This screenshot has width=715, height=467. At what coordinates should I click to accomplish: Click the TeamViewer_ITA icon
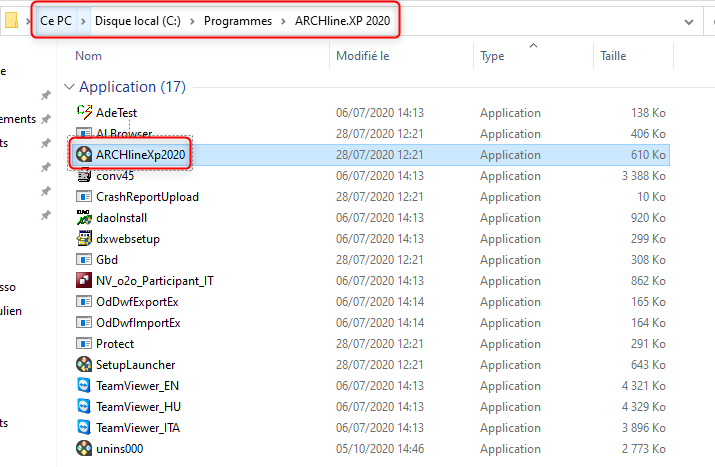84,427
